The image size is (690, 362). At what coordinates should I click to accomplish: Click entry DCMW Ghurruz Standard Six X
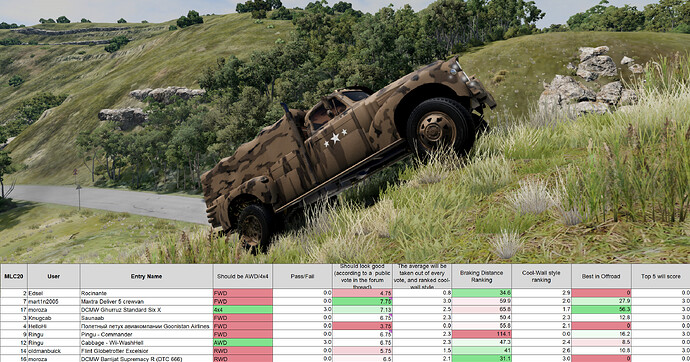[x=146, y=310]
